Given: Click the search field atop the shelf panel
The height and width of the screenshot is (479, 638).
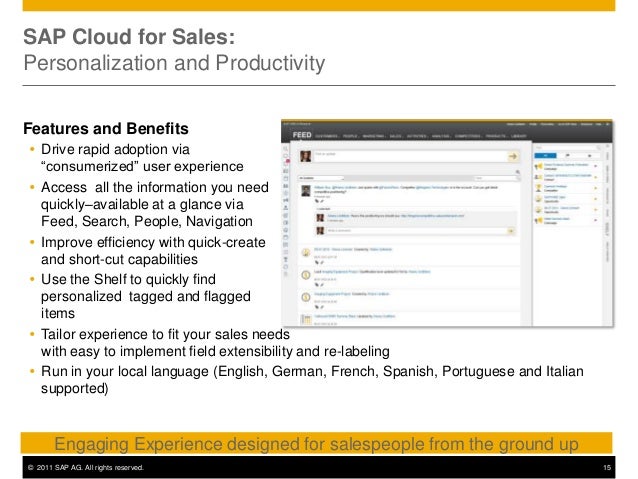Looking at the screenshot, I should point(567,147).
